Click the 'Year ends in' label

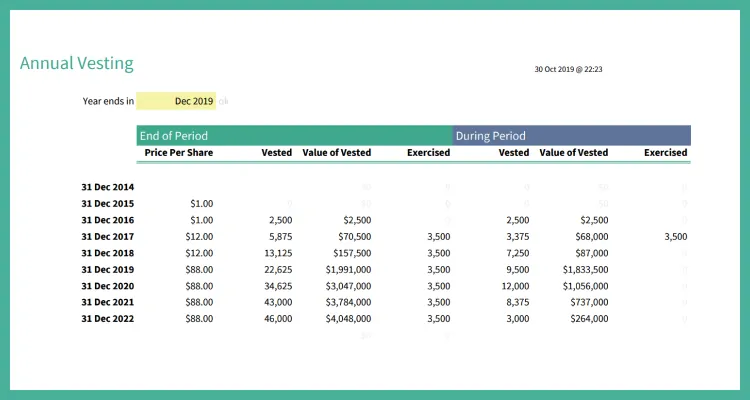coord(108,101)
